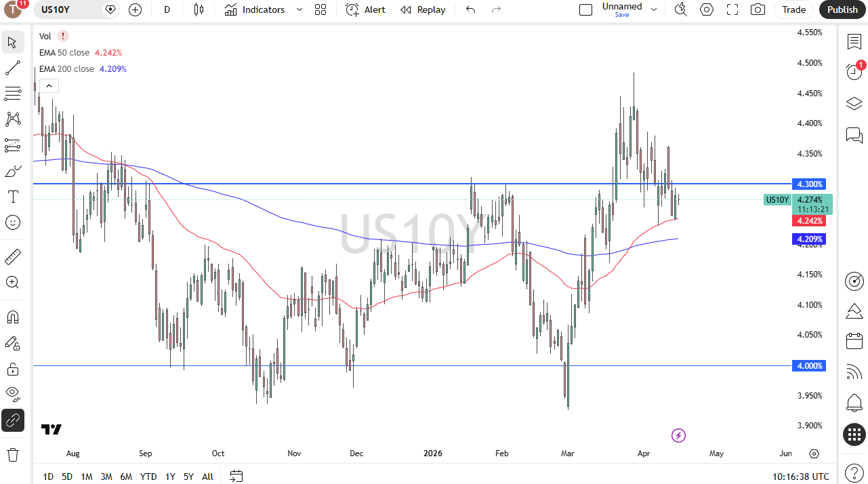Open the quick search tool

681,9
